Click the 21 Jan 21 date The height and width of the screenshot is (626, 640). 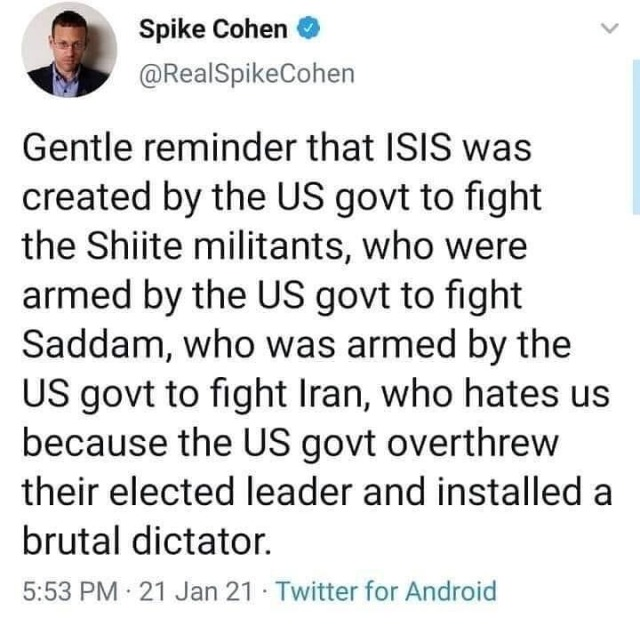197,591
